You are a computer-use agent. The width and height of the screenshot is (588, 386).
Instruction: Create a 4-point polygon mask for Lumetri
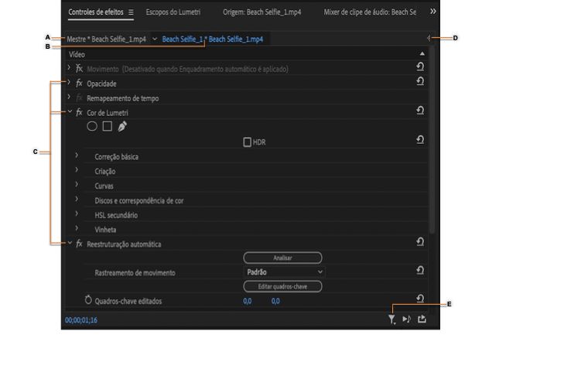point(108,126)
